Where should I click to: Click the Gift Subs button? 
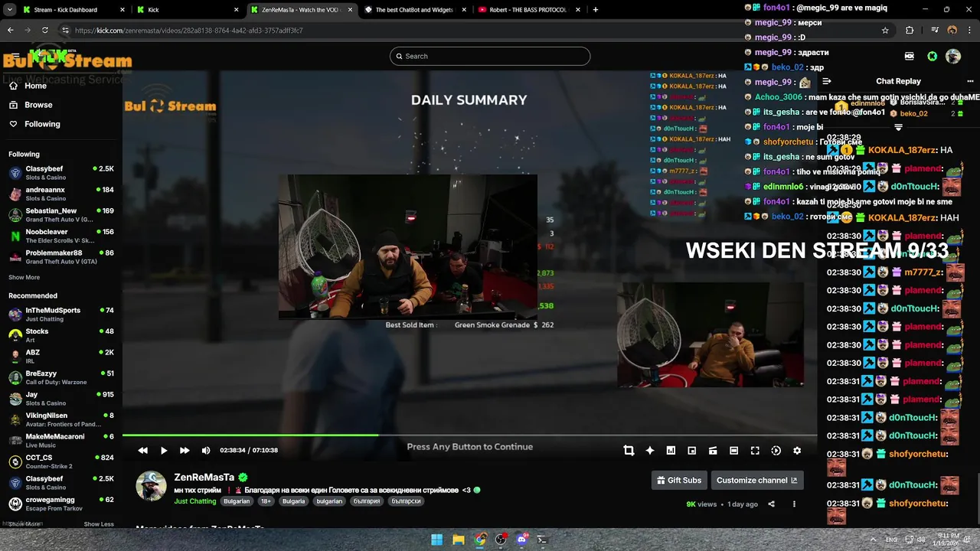pyautogui.click(x=680, y=481)
